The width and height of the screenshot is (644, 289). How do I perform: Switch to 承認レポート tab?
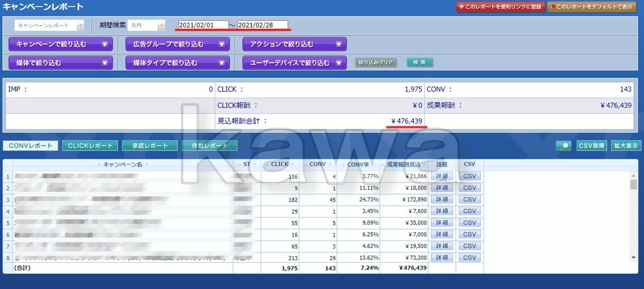(150, 146)
